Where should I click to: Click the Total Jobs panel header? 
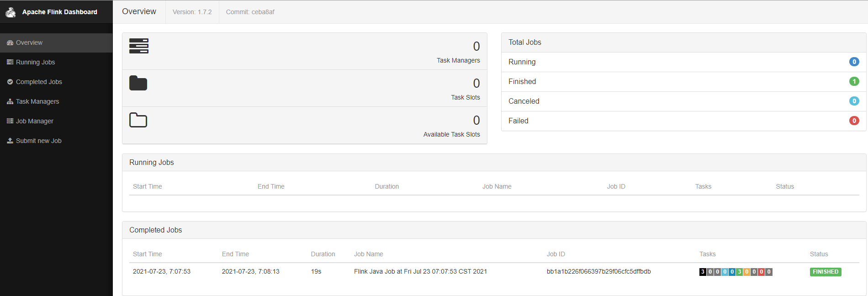tap(683, 42)
